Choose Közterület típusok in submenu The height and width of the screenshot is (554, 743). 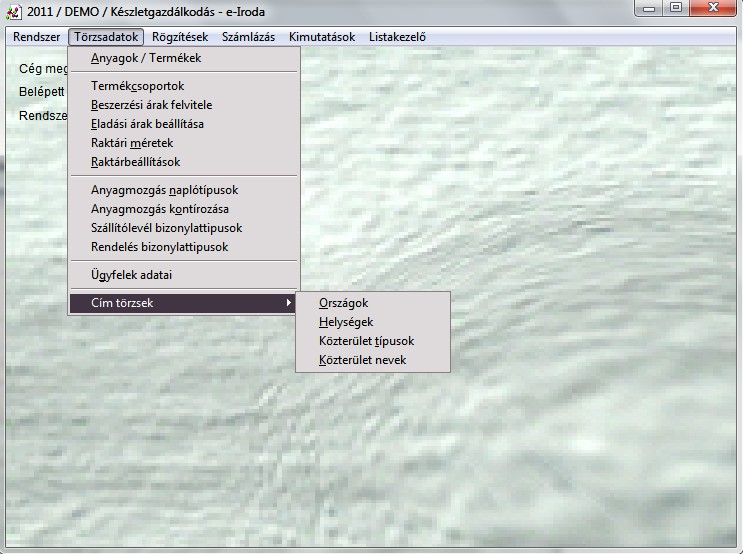coord(366,341)
